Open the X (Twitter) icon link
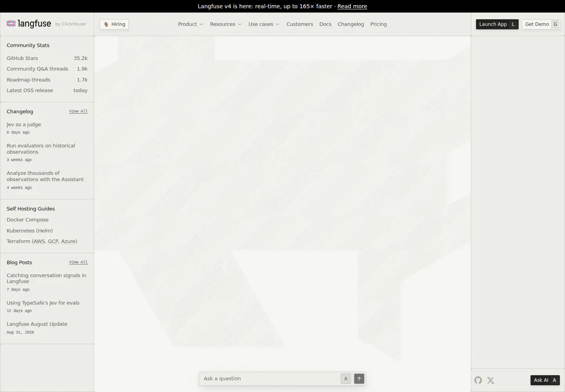Screen dimensions: 565x392 point(490,380)
